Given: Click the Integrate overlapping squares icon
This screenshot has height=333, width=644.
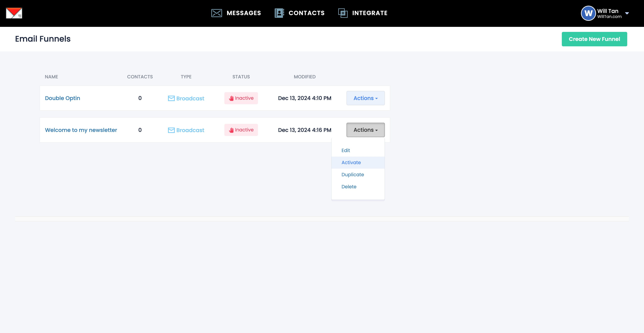Looking at the screenshot, I should 343,13.
